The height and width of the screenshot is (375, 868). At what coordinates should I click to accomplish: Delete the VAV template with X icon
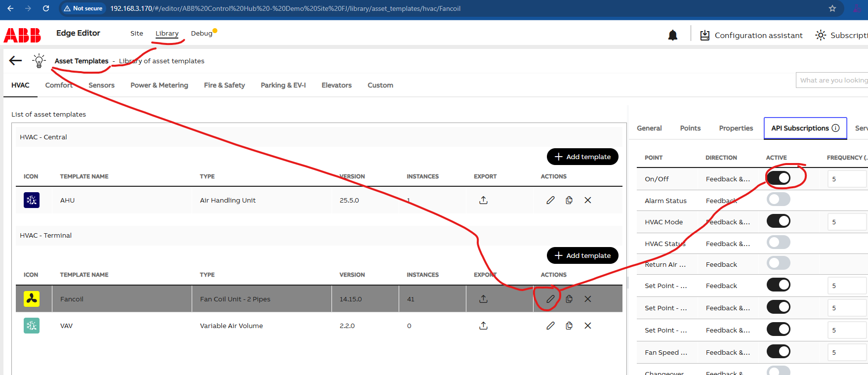pos(587,326)
